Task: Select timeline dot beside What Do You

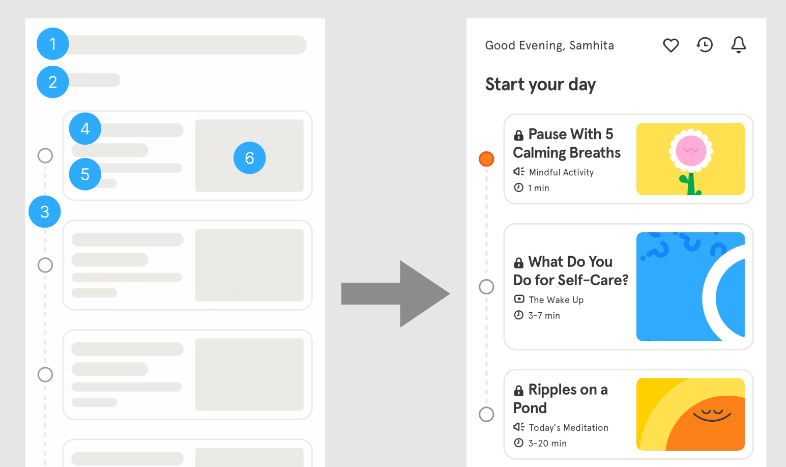Action: pyautogui.click(x=487, y=287)
